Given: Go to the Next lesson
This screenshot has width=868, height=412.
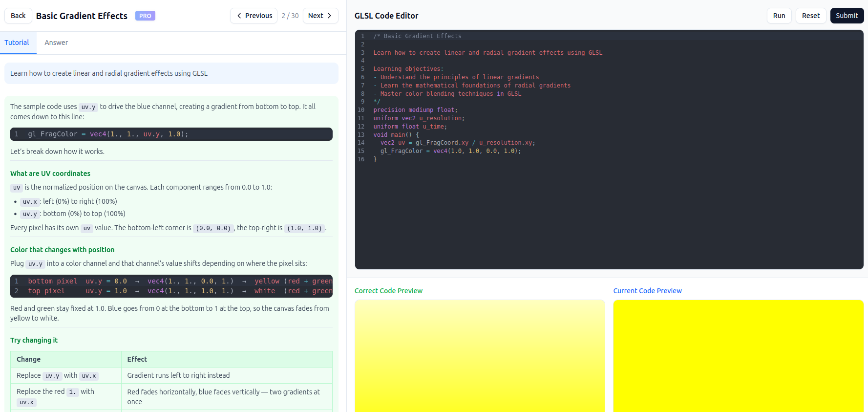Looking at the screenshot, I should coord(320,16).
